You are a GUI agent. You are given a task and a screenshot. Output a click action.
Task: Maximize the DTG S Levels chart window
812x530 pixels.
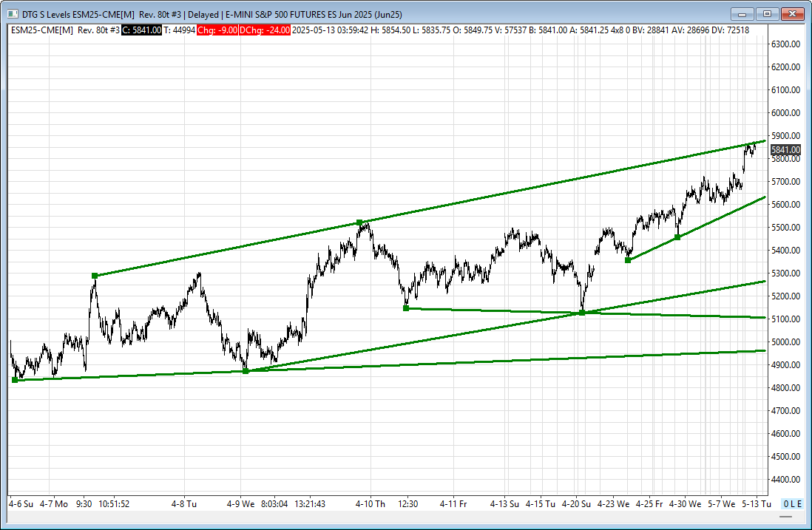(768, 14)
